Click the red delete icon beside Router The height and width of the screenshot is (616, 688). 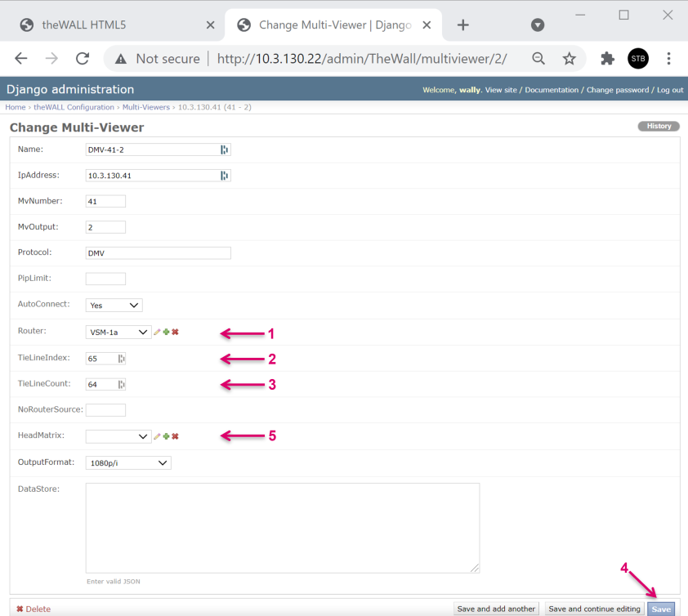(x=175, y=332)
